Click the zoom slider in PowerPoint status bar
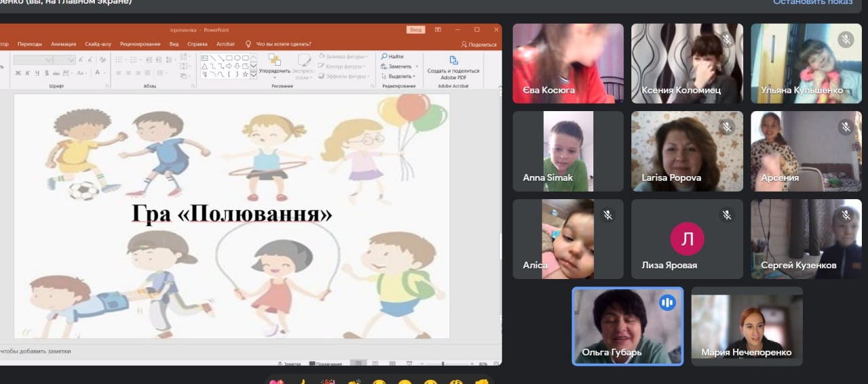The image size is (868, 384). click(443, 364)
